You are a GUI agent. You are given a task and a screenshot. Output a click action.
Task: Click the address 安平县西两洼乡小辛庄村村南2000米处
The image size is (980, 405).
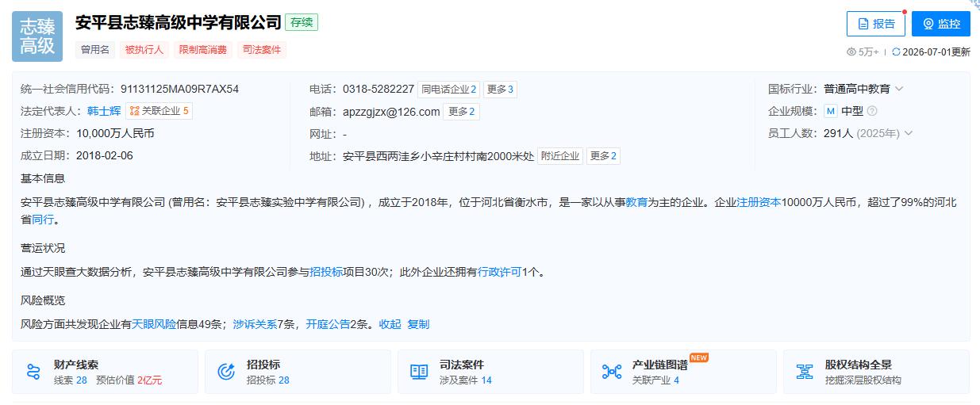click(439, 156)
